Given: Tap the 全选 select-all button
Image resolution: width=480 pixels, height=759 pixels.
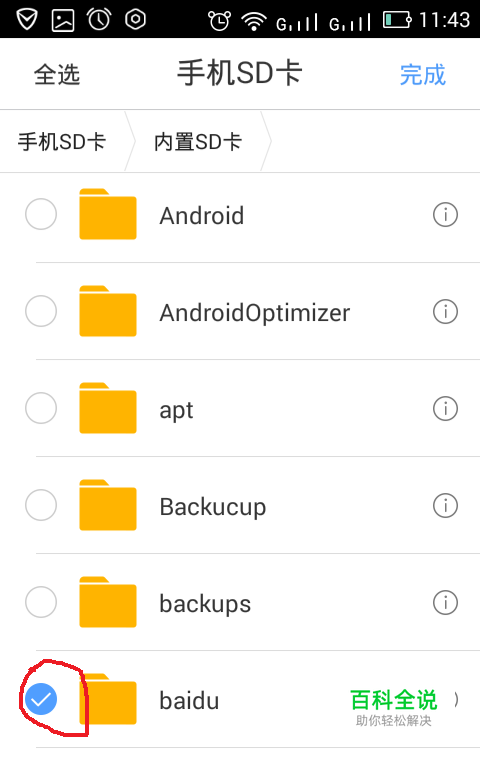Looking at the screenshot, I should pos(57,75).
